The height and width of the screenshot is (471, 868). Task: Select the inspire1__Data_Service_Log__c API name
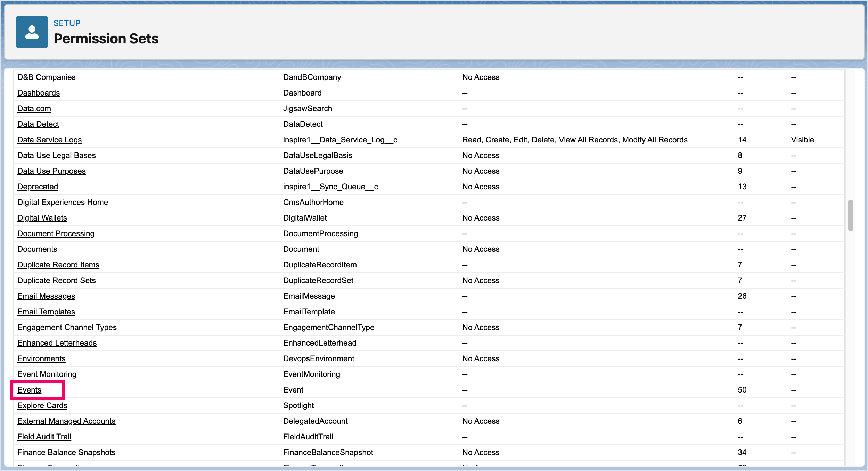click(x=340, y=140)
